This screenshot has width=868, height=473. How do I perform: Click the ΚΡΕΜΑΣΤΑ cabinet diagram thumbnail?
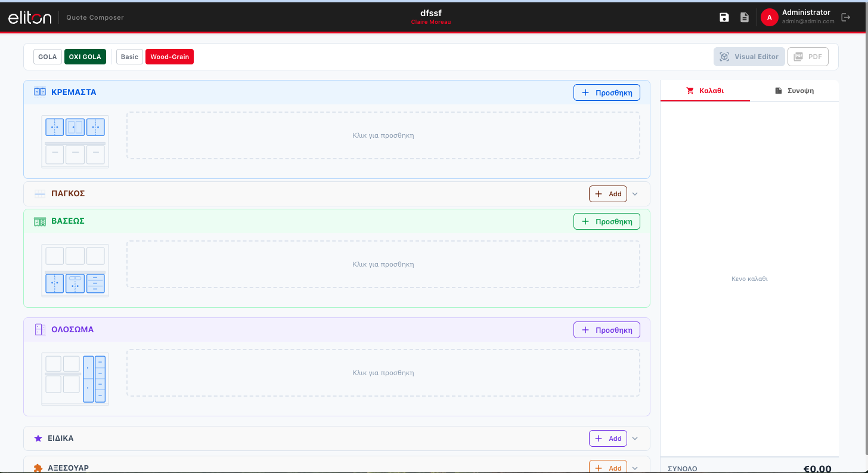pyautogui.click(x=75, y=141)
